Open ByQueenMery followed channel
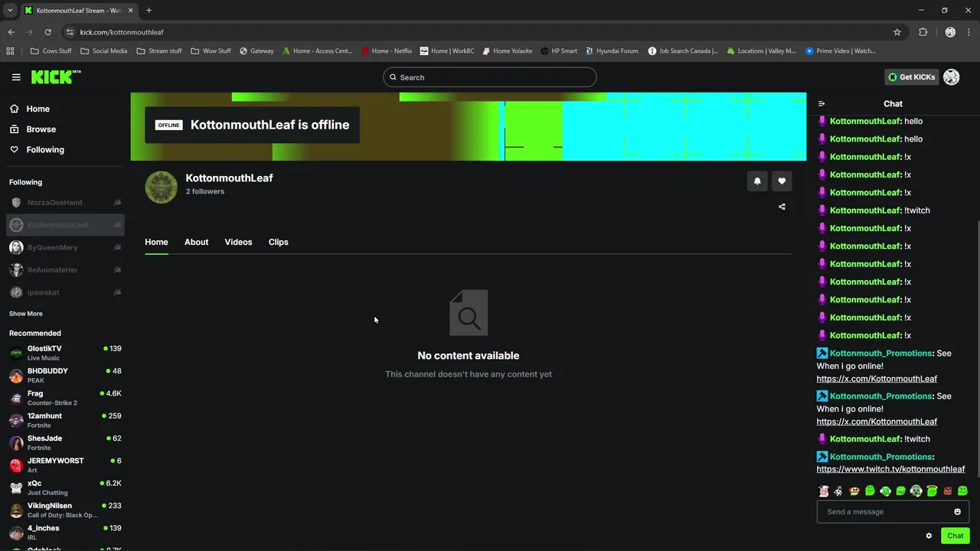 point(65,247)
